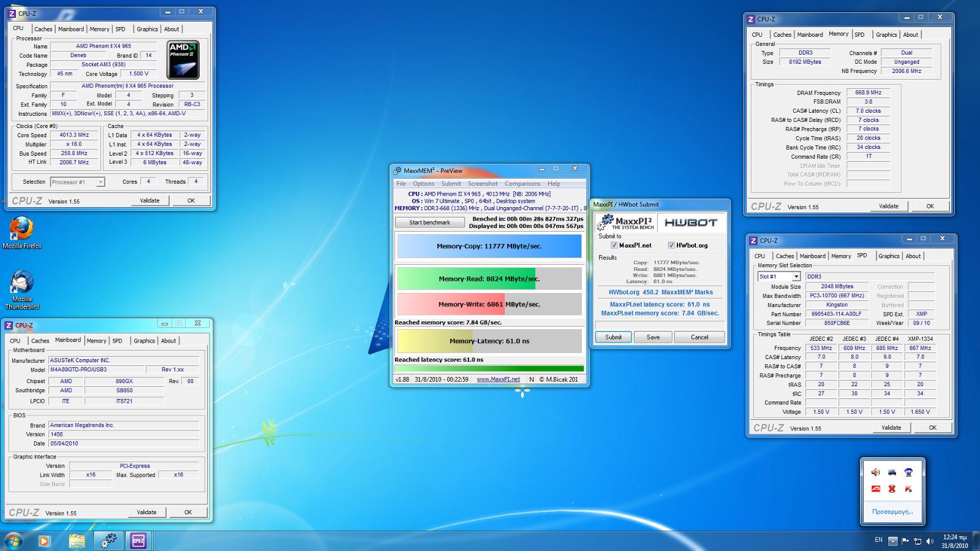980x551 pixels.
Task: Click the MaxxPI² system bench logo
Action: click(x=626, y=222)
